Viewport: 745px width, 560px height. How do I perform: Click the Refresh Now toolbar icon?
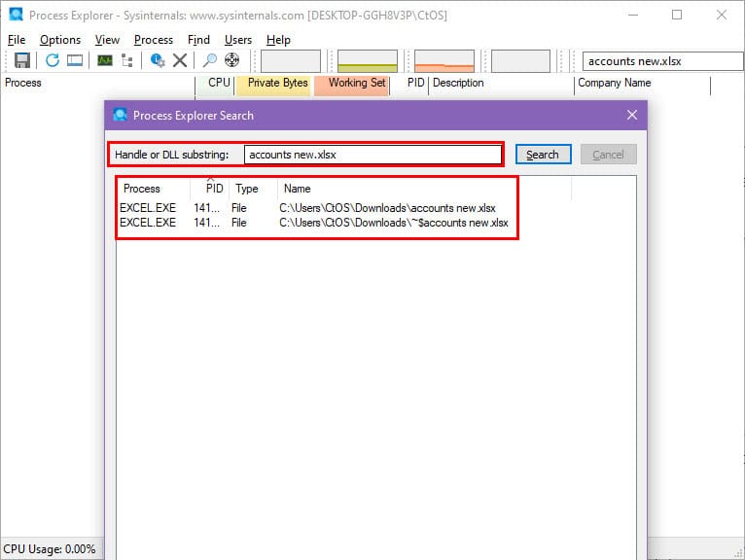[x=52, y=60]
